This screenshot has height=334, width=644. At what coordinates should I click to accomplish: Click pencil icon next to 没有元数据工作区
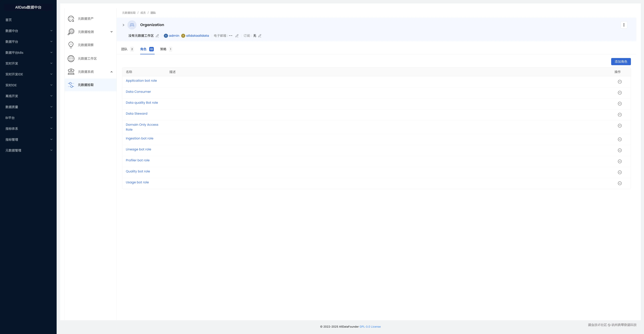tap(157, 36)
